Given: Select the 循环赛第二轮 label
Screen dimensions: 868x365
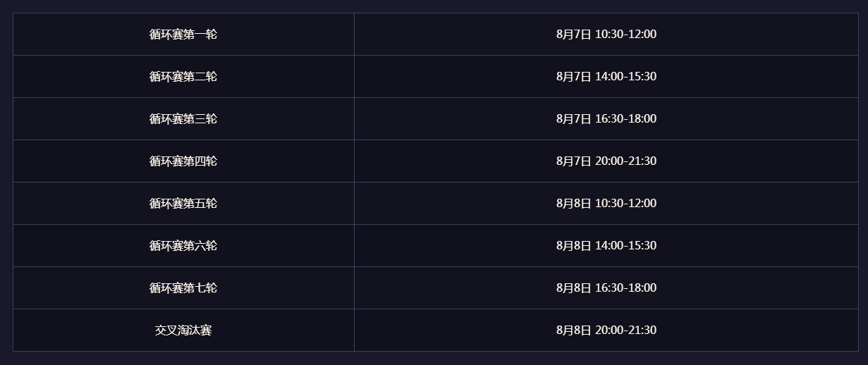Looking at the screenshot, I should point(183,76).
